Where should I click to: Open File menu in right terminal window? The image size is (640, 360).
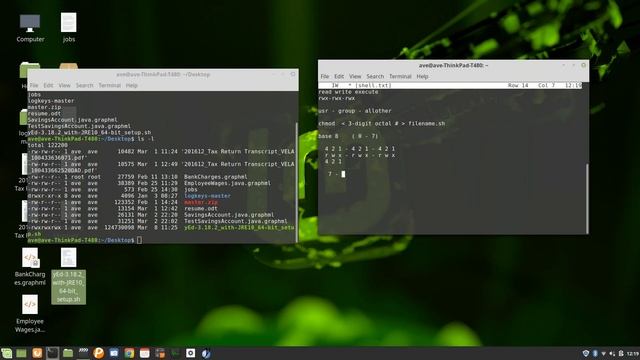tap(324, 76)
